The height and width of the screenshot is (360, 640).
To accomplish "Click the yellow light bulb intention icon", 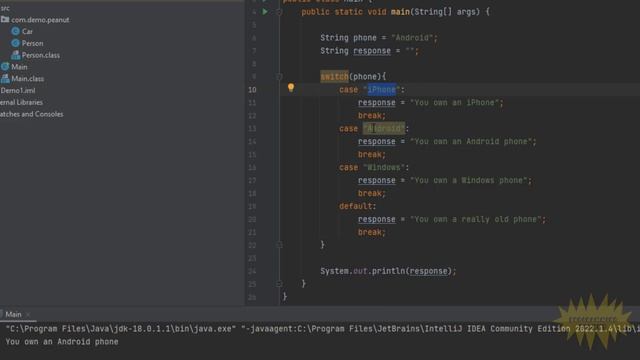I will tap(291, 87).
